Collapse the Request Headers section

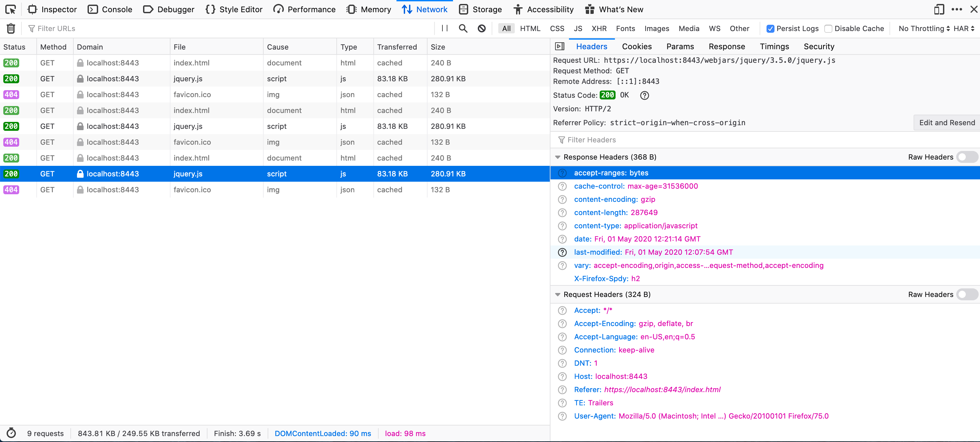(558, 294)
